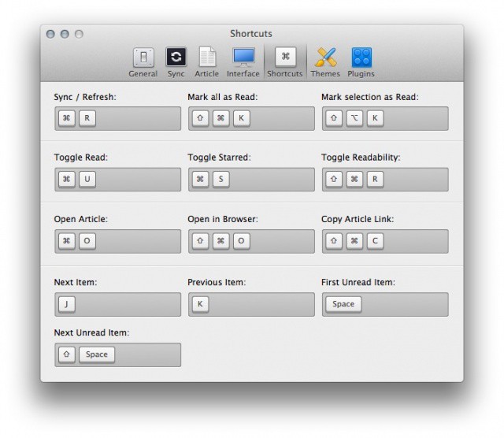Edit the Open Article shortcut field
504x438 pixels.
[117, 241]
